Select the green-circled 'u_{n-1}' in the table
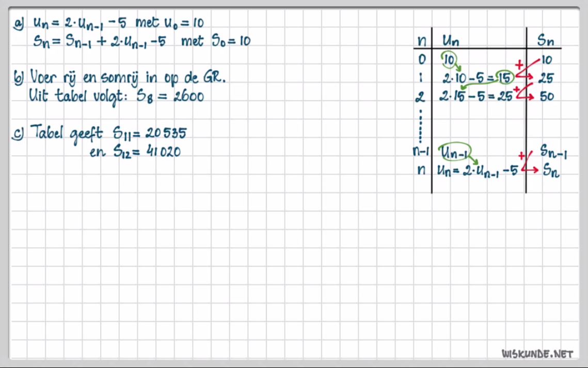 point(454,151)
